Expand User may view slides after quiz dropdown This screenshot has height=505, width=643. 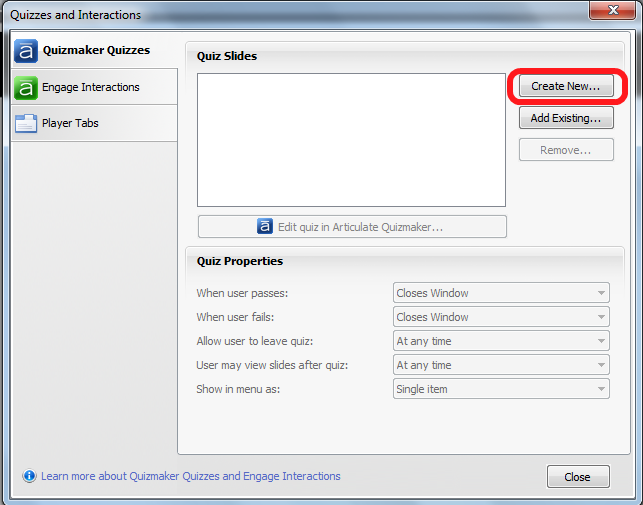501,365
